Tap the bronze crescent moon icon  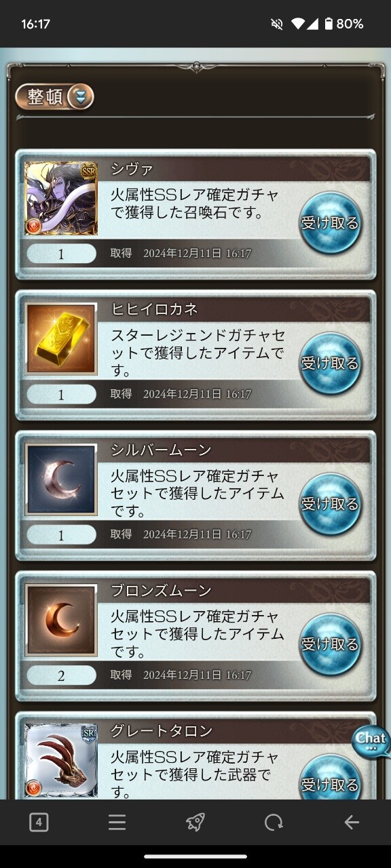pos(61,620)
